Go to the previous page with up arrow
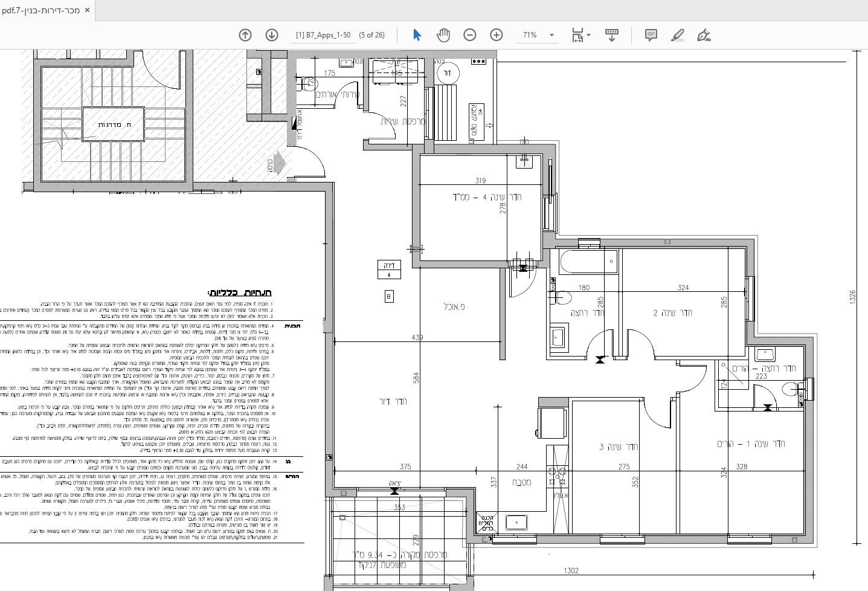Image resolution: width=868 pixels, height=591 pixels. pyautogui.click(x=245, y=35)
